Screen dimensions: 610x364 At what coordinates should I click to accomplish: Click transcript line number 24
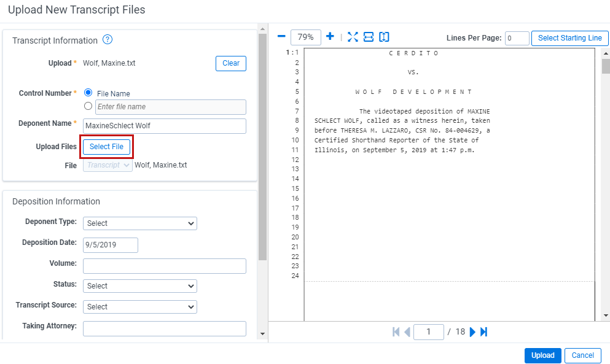tap(295, 276)
